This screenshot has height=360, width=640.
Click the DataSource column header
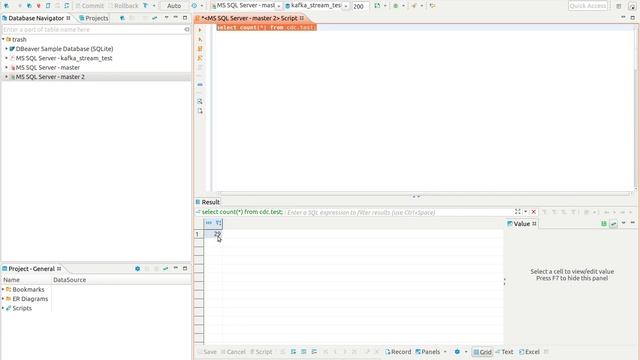coord(69,280)
